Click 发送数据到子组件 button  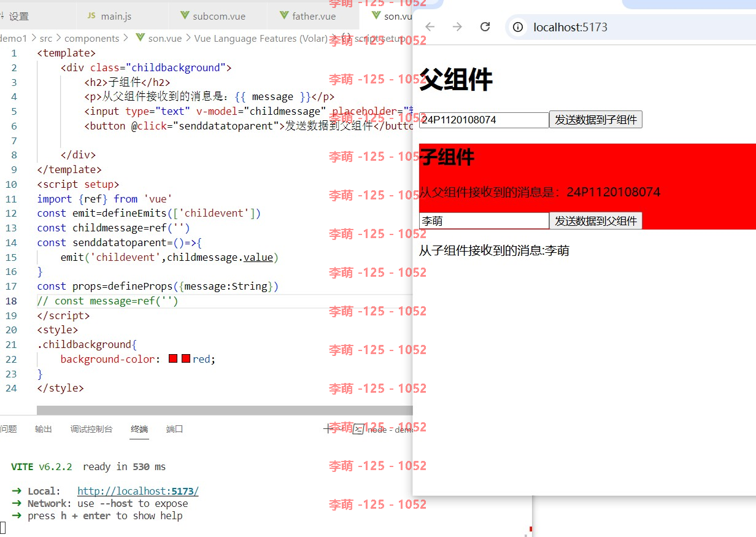click(596, 120)
